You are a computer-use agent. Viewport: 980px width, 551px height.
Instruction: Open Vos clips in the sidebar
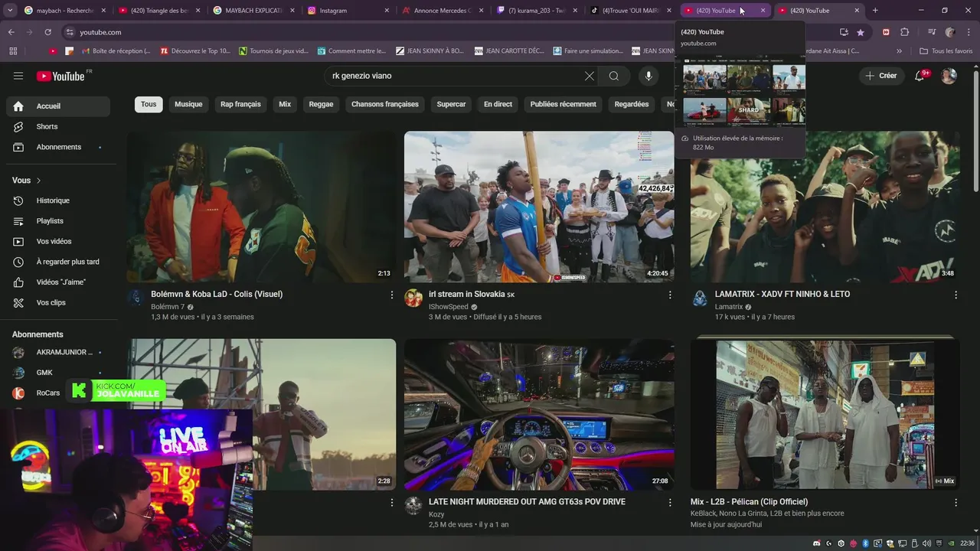[x=58, y=302]
